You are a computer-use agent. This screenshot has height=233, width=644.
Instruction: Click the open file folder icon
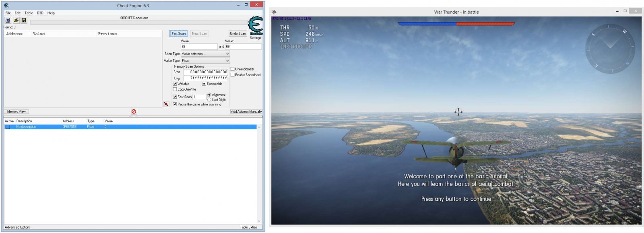16,20
